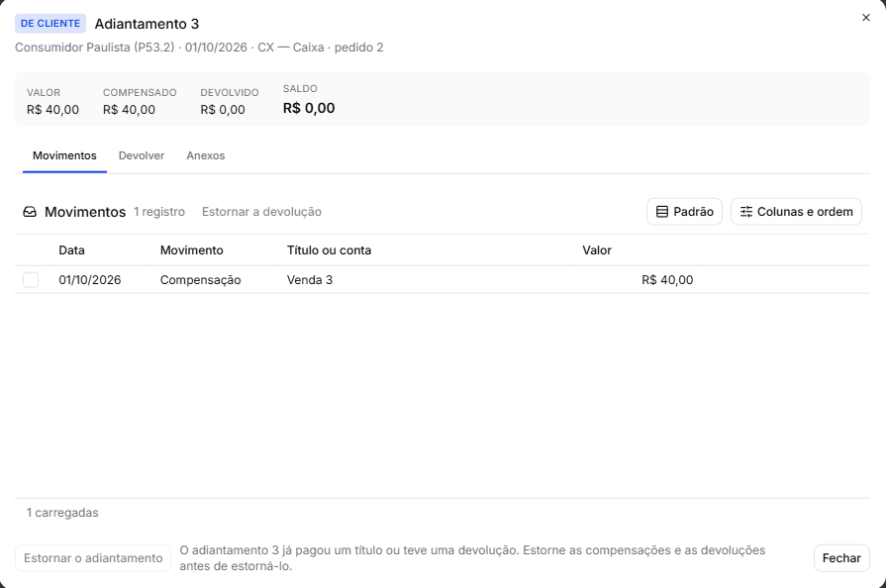Click the Colunas e ordem sliders icon
This screenshot has height=588, width=886.
point(745,212)
